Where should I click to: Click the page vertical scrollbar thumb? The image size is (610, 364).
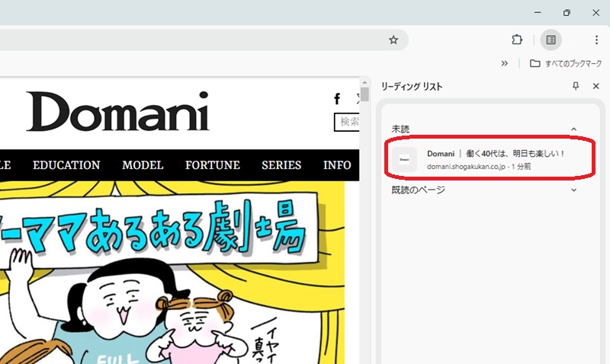(364, 94)
